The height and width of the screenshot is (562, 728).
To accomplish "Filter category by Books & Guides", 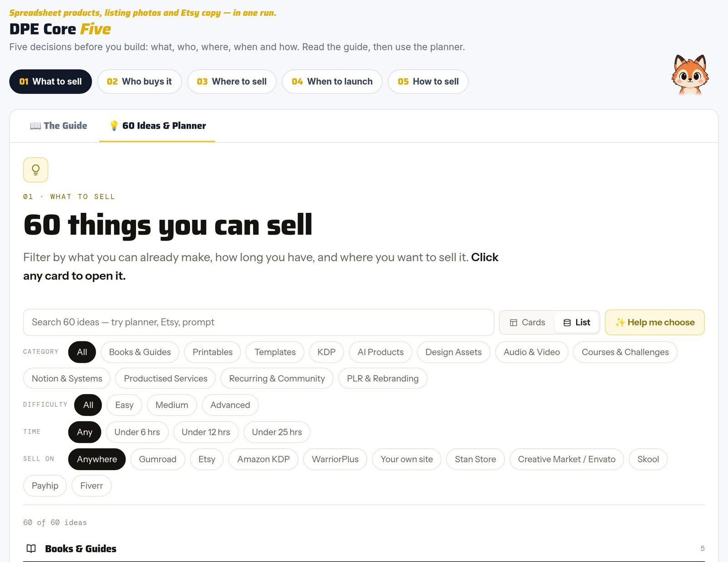I will click(x=140, y=352).
